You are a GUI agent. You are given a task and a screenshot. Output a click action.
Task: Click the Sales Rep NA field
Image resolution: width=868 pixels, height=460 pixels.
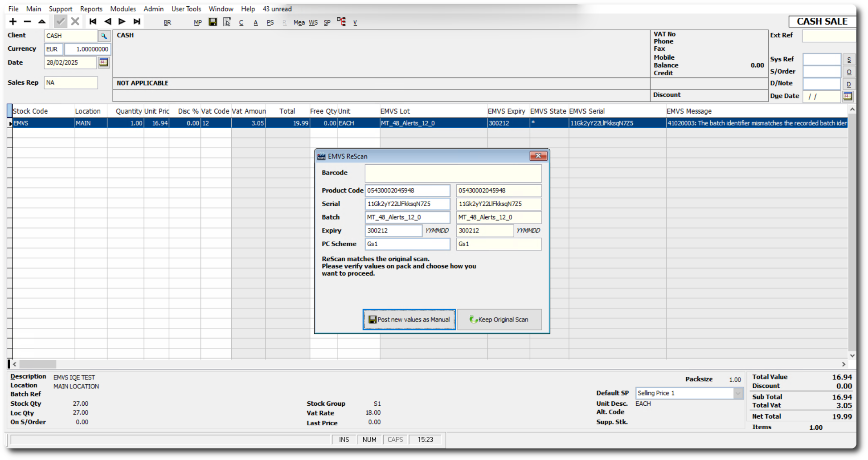pyautogui.click(x=71, y=82)
